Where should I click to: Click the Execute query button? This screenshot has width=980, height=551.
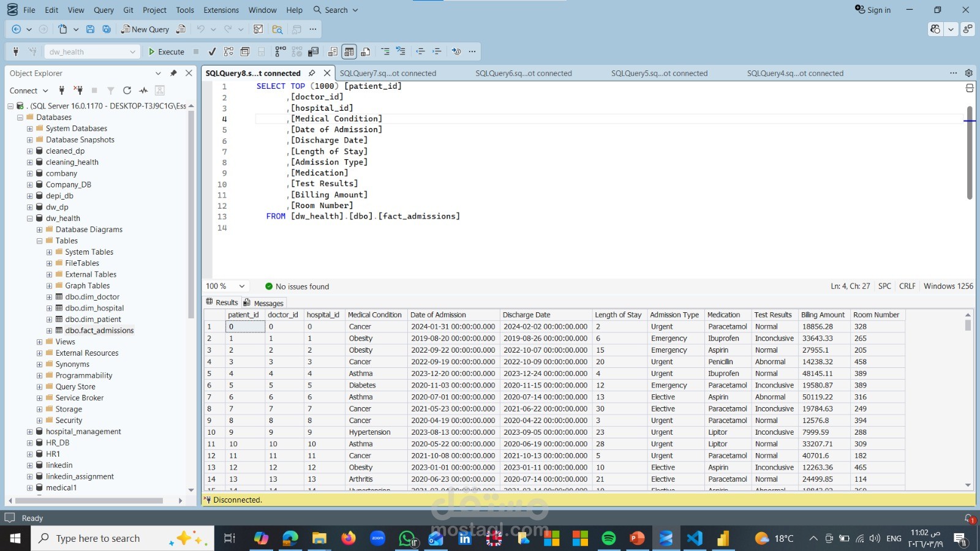tap(166, 52)
